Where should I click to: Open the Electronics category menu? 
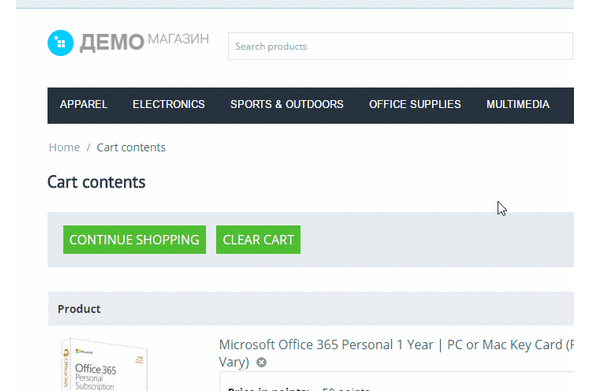(169, 104)
